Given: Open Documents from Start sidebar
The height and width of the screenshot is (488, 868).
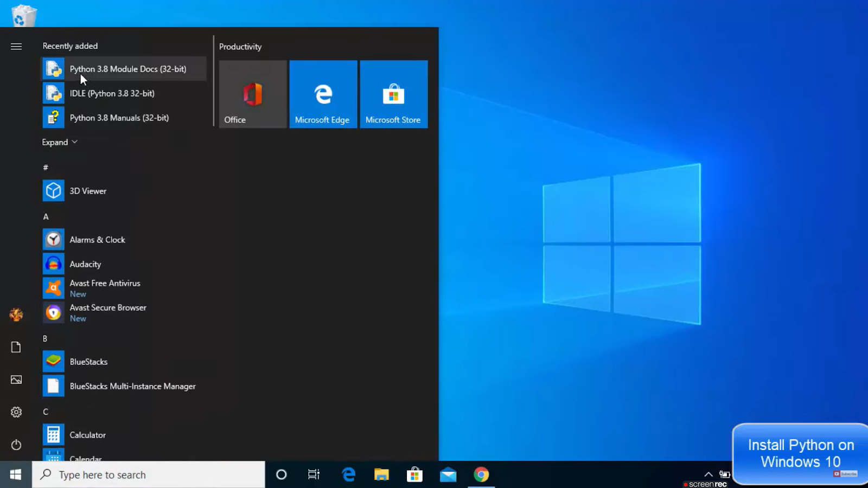Looking at the screenshot, I should [16, 347].
